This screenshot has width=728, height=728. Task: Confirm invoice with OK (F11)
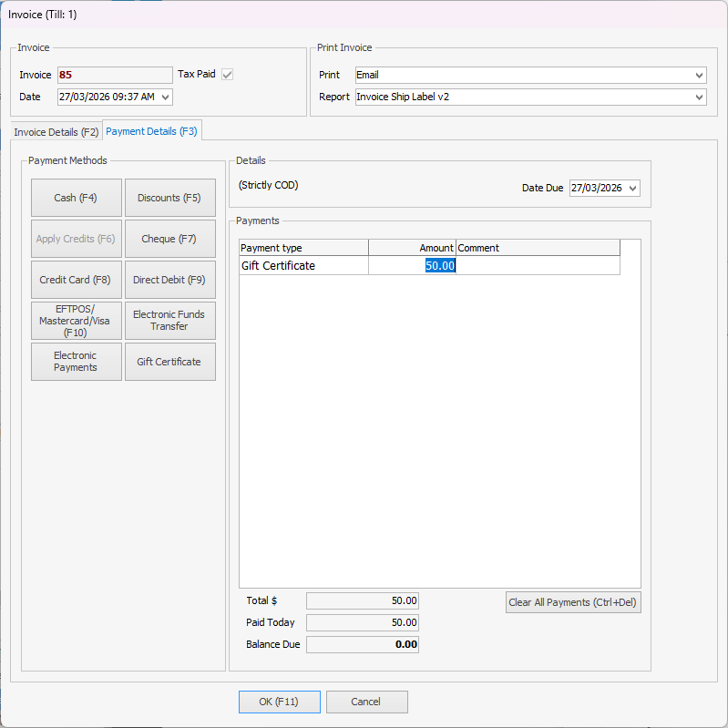(x=279, y=702)
